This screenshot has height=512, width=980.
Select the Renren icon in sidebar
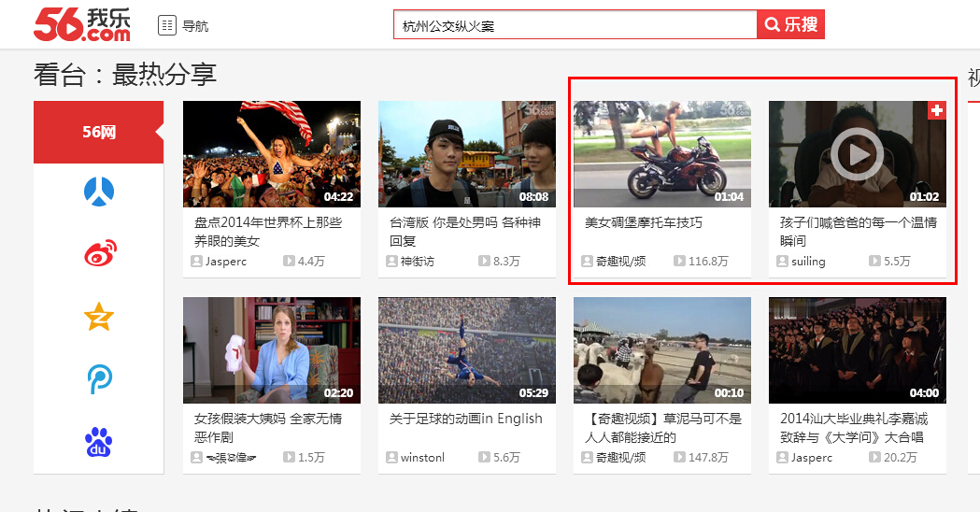tap(99, 192)
